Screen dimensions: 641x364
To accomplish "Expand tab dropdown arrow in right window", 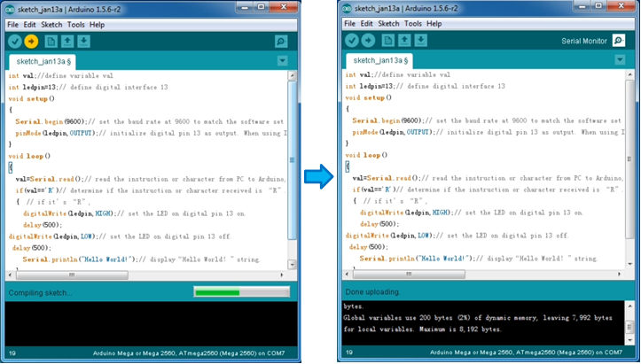I will click(x=620, y=59).
